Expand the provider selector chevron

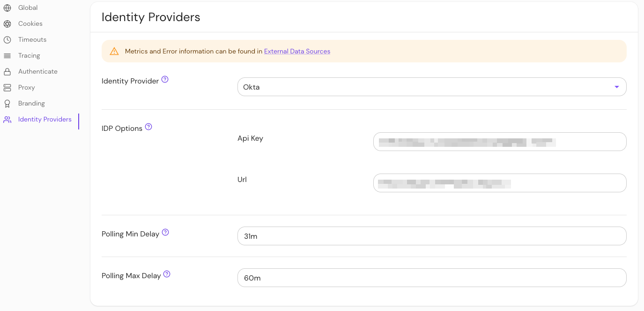(x=617, y=87)
